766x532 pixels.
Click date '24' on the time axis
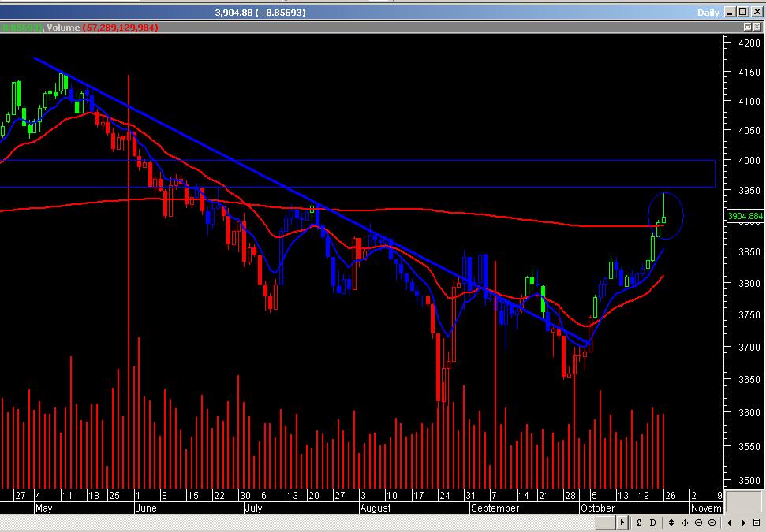(x=444, y=496)
